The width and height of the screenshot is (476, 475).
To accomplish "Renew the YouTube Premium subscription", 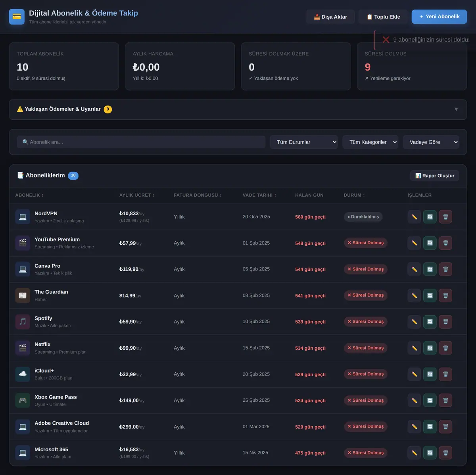I will [430, 243].
